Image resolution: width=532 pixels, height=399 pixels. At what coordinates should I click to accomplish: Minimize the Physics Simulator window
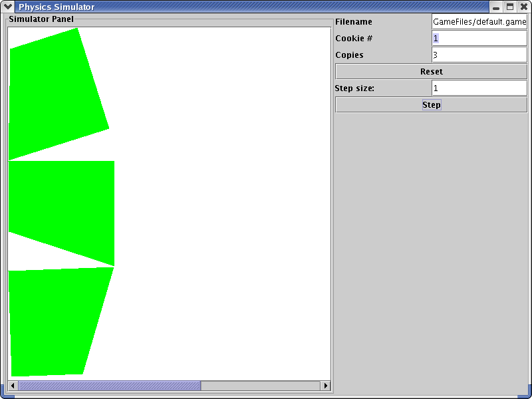pos(496,7)
